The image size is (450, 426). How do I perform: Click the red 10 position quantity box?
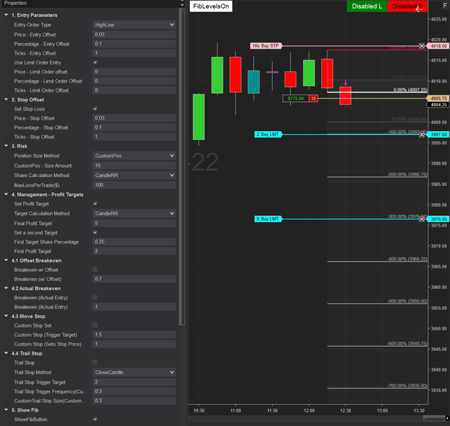click(313, 98)
